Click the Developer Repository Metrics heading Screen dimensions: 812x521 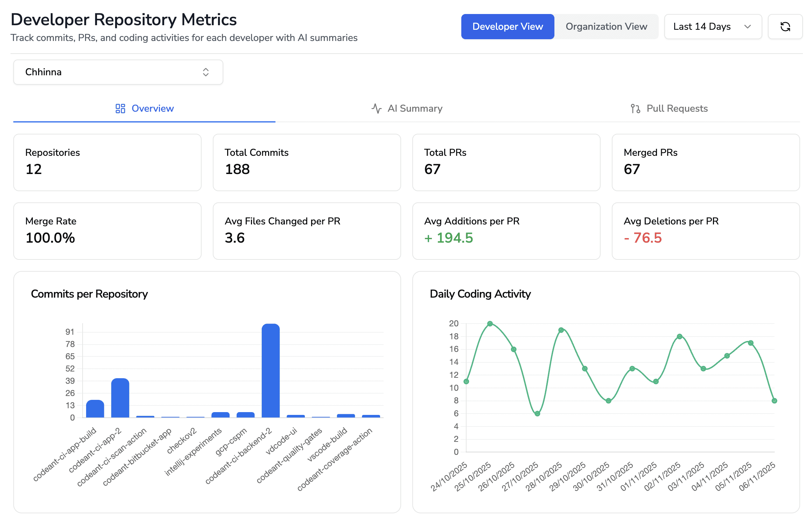tap(124, 20)
